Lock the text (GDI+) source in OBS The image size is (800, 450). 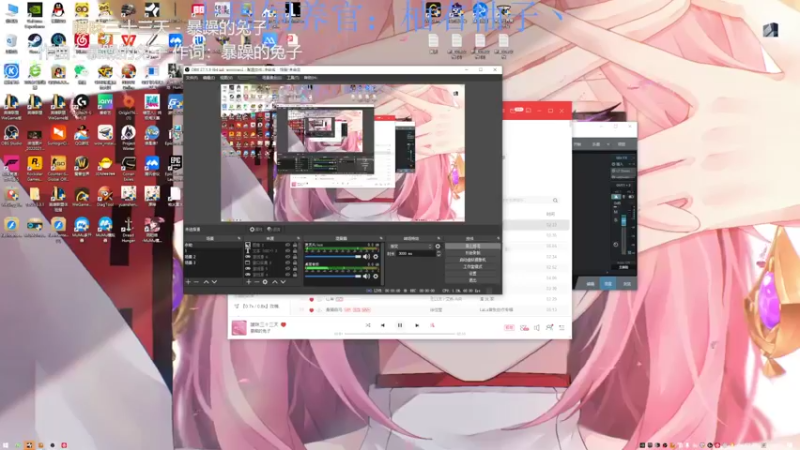pyautogui.click(x=295, y=251)
